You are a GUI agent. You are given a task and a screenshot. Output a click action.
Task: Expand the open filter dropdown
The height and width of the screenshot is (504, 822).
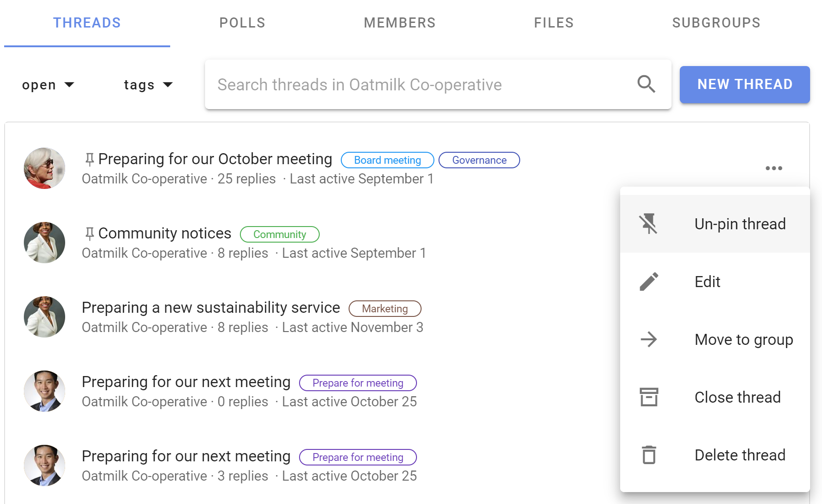click(x=48, y=85)
